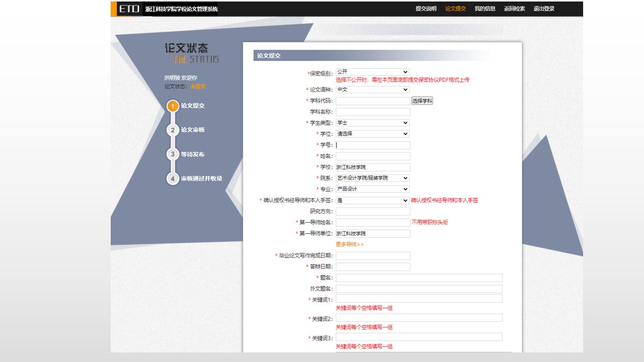Click step 2 circle 论文审核
644x362 pixels.
click(173, 130)
